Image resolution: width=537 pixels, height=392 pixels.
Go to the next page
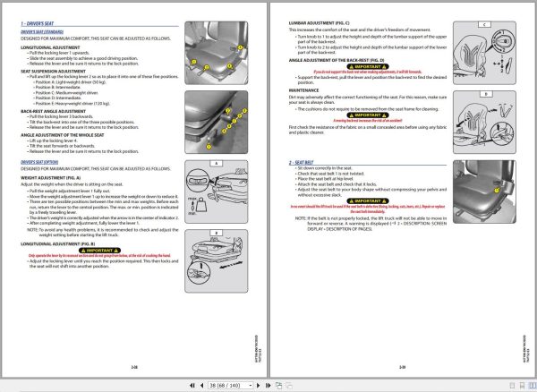259,386
